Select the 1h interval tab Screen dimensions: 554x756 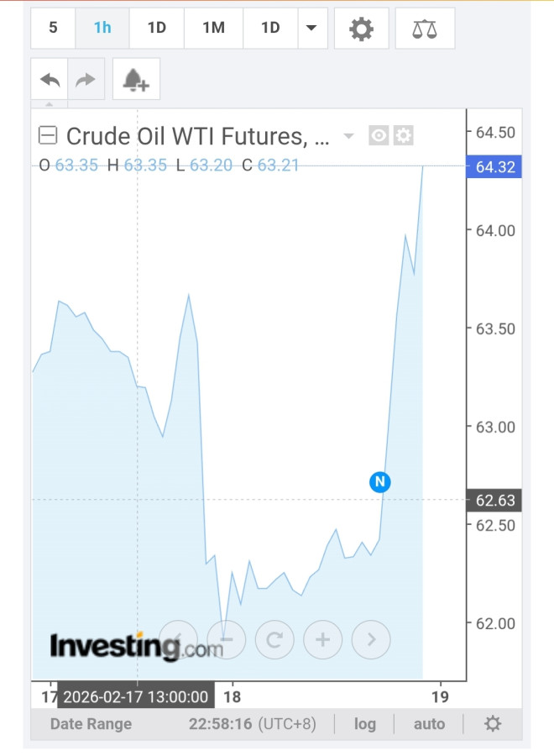click(x=102, y=28)
